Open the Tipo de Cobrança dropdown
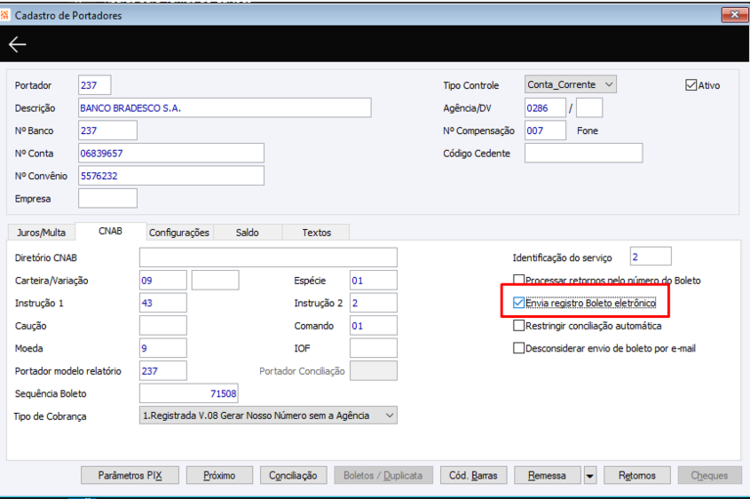 pos(268,415)
